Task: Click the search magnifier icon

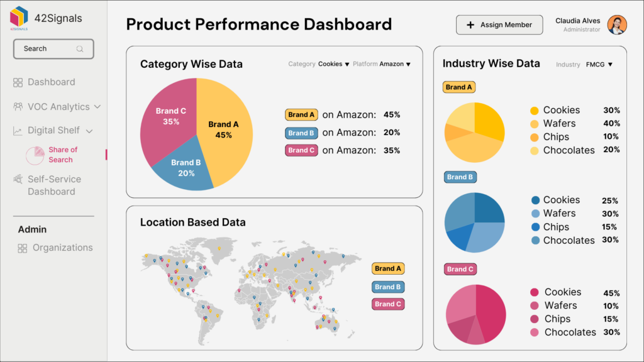Action: coord(80,48)
